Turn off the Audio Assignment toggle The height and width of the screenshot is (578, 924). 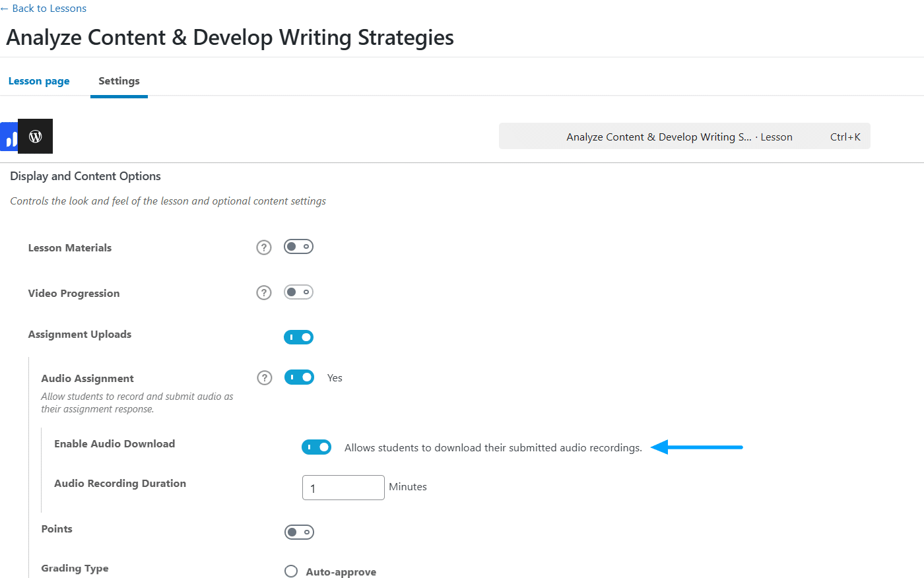pyautogui.click(x=299, y=377)
